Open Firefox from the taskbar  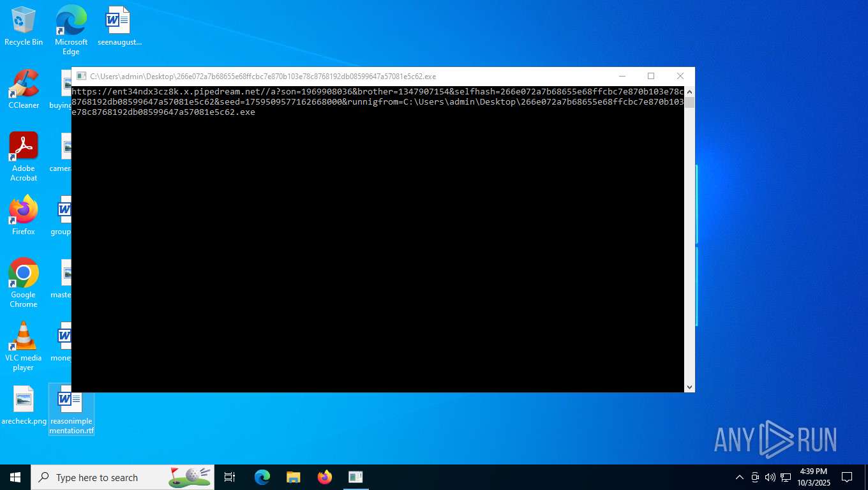coord(325,477)
